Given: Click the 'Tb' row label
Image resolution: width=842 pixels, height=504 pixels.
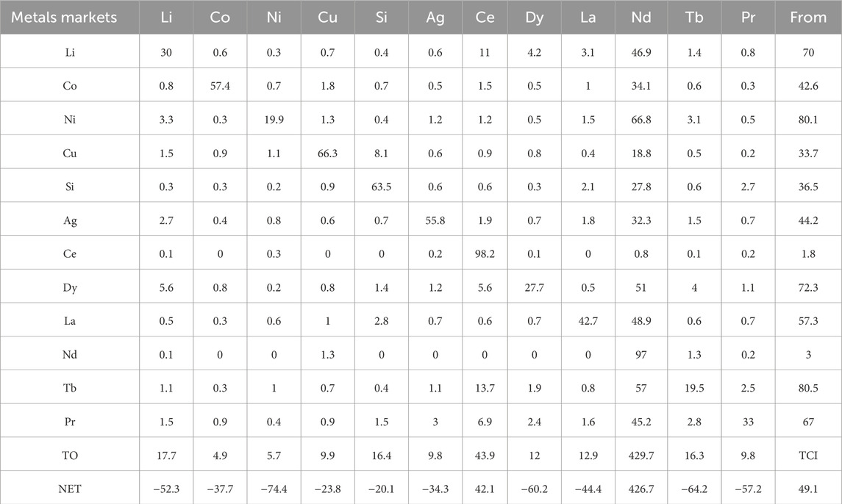Looking at the screenshot, I should tap(70, 388).
